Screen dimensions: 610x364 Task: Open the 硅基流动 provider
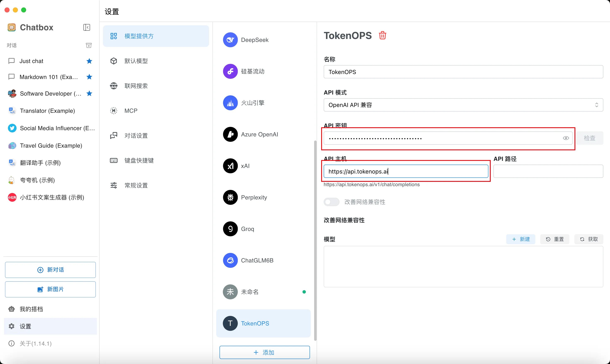coord(263,71)
